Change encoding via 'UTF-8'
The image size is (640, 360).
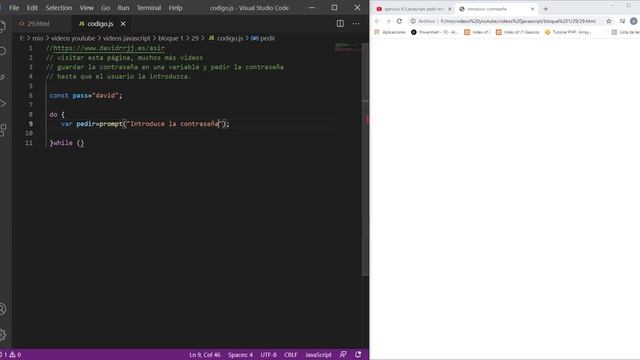pos(269,355)
